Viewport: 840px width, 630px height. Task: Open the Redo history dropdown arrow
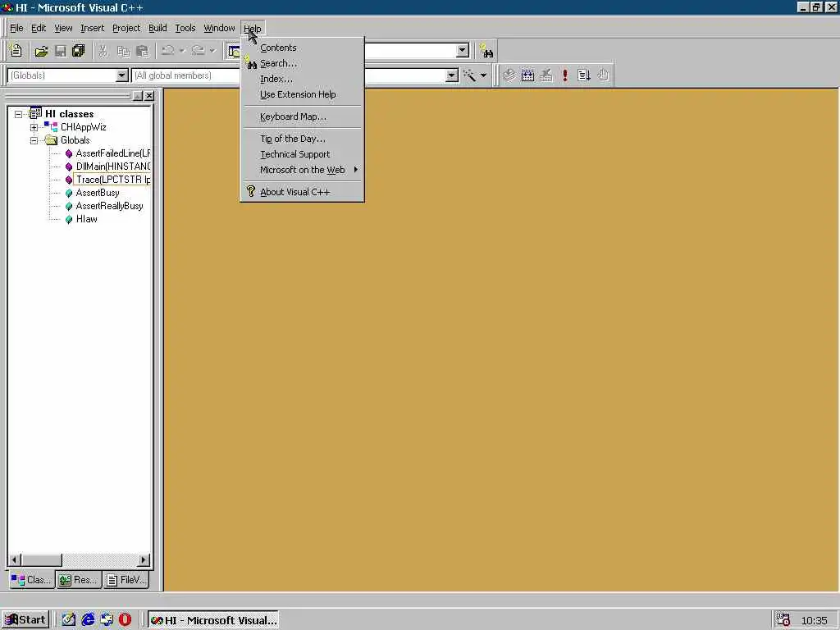point(212,51)
